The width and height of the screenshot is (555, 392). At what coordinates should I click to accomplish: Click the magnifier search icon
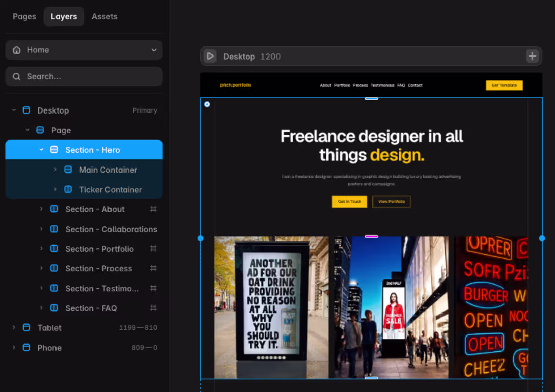[x=16, y=76]
